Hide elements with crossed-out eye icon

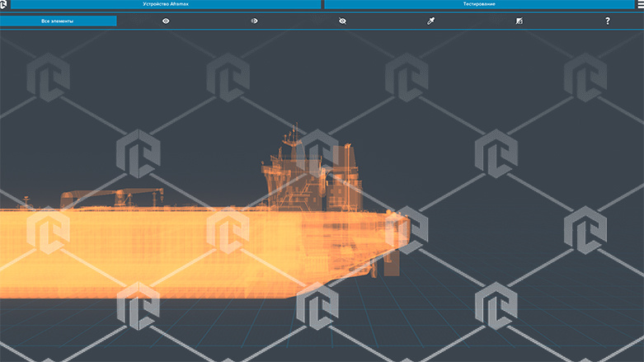coord(342,21)
